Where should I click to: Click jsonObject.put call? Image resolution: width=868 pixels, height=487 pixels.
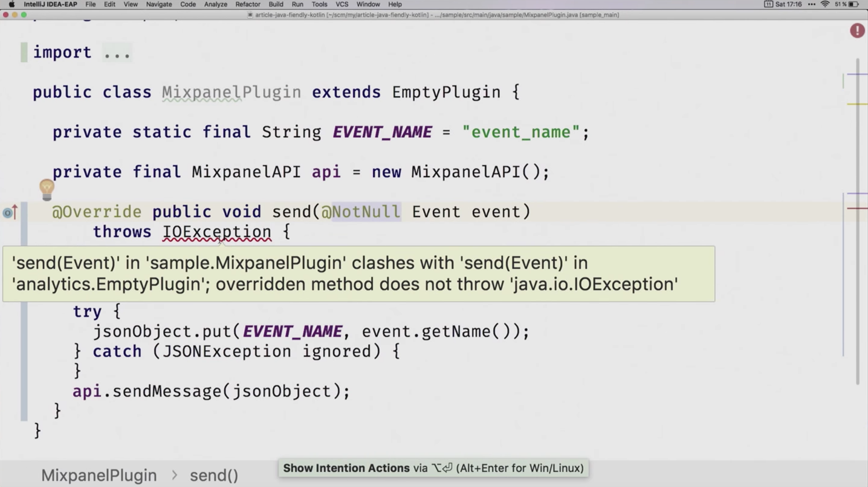click(162, 332)
